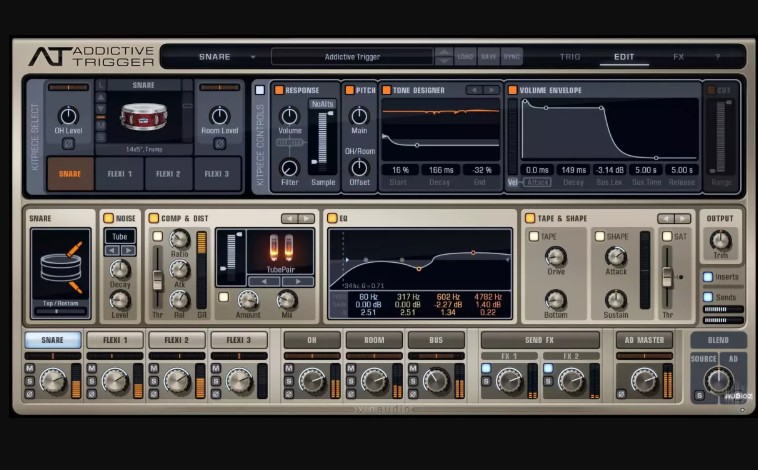Select previous COMP & DIST preset
Viewport: 758px width, 470px height.
pyautogui.click(x=290, y=219)
